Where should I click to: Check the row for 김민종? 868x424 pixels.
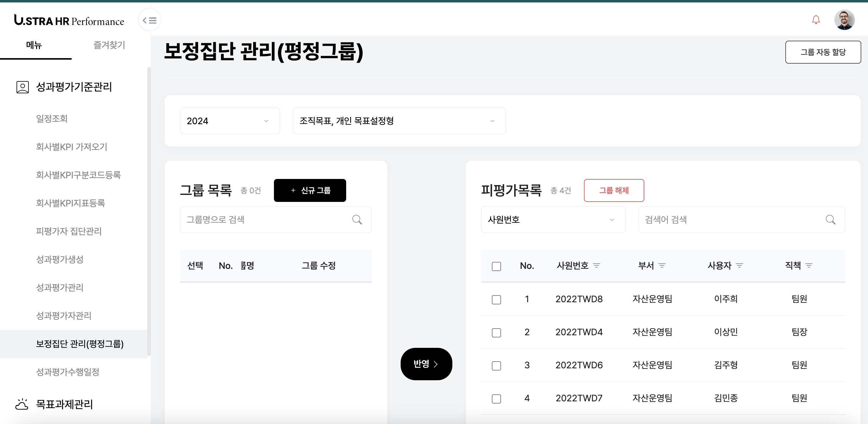(x=496, y=398)
